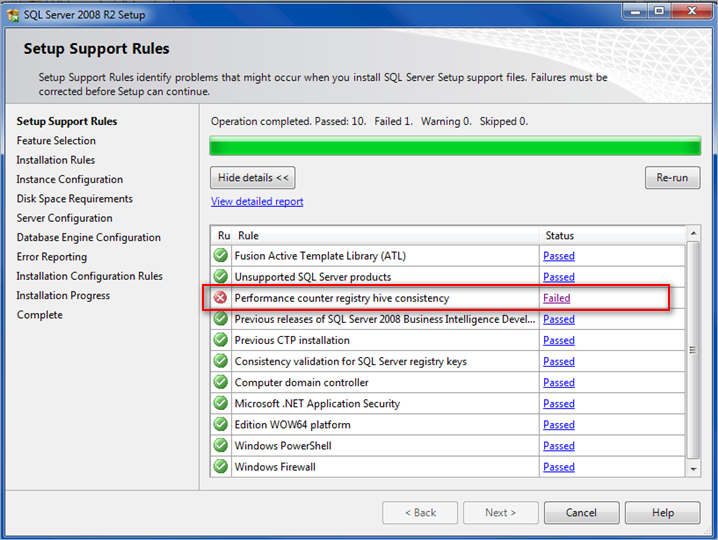718x540 pixels.
Task: Click Windows PowerShell rule name
Action: pyautogui.click(x=283, y=446)
